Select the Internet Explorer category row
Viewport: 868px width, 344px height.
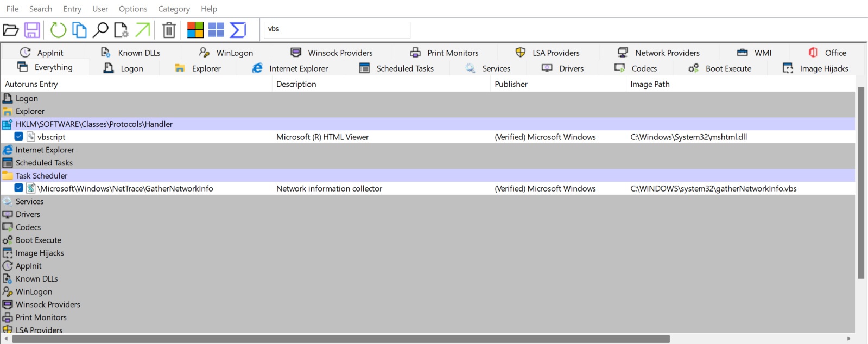428,150
